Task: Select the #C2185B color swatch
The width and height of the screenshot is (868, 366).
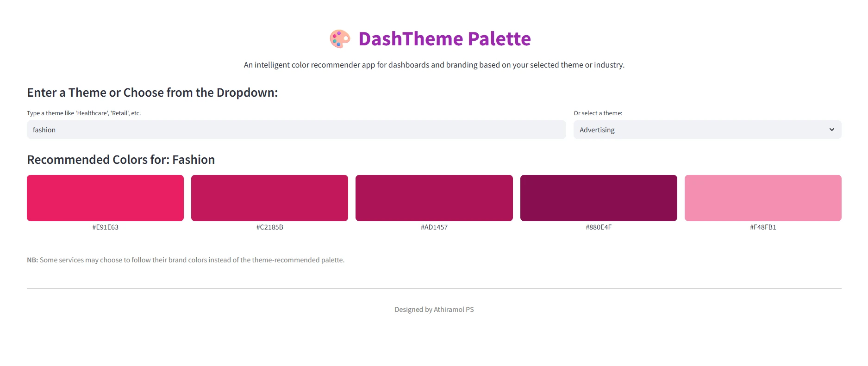Action: click(x=270, y=198)
